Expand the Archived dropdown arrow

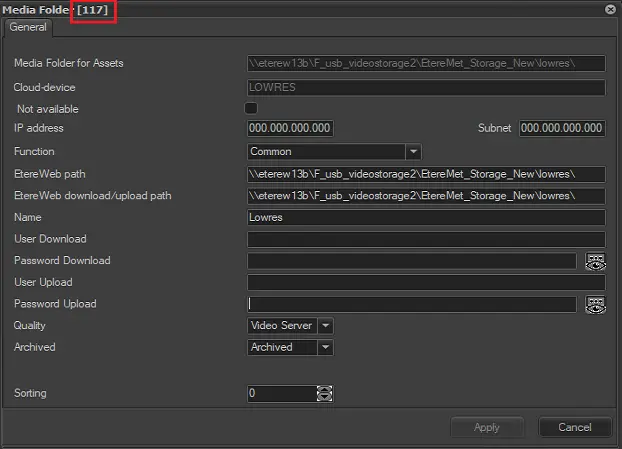(324, 348)
